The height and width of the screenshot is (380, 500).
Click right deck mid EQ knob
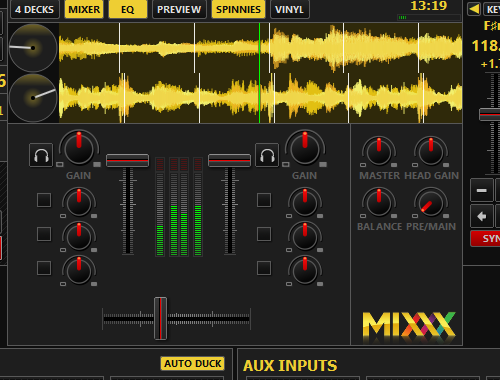(x=305, y=236)
